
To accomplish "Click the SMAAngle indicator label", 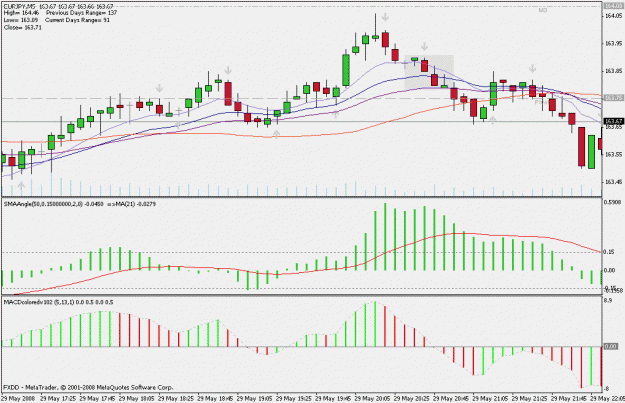I will [x=53, y=204].
